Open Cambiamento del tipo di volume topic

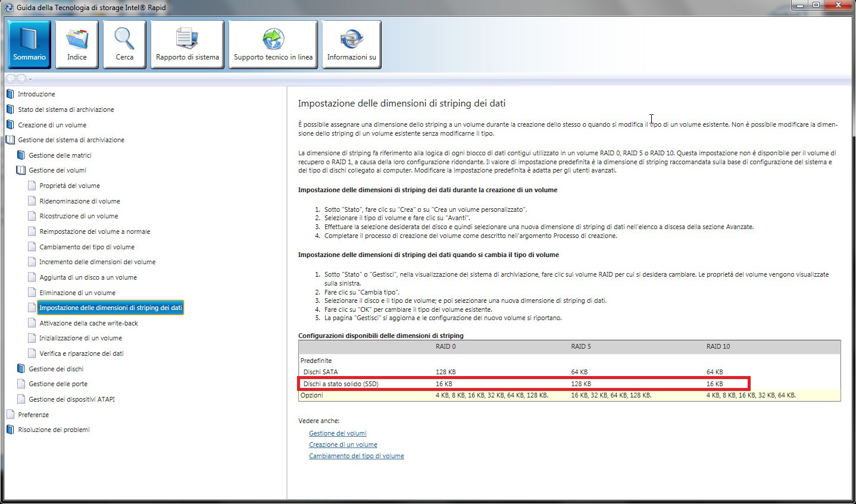87,247
